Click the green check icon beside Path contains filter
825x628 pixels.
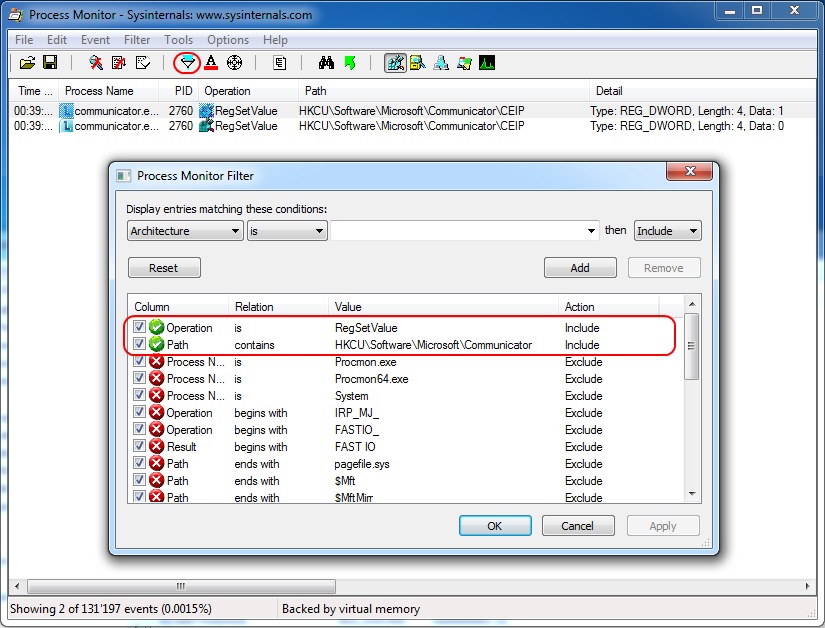(x=156, y=345)
